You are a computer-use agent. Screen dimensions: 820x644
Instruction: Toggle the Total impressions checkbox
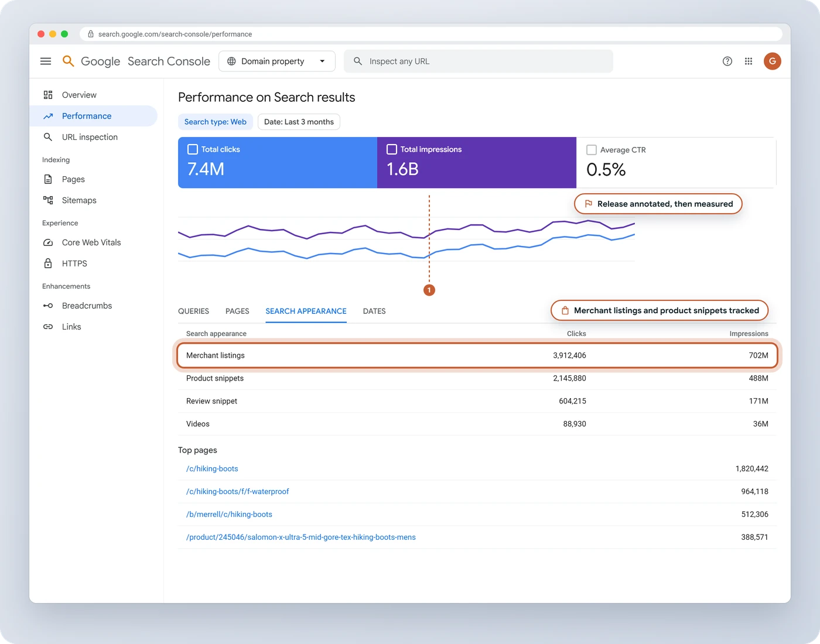(392, 149)
